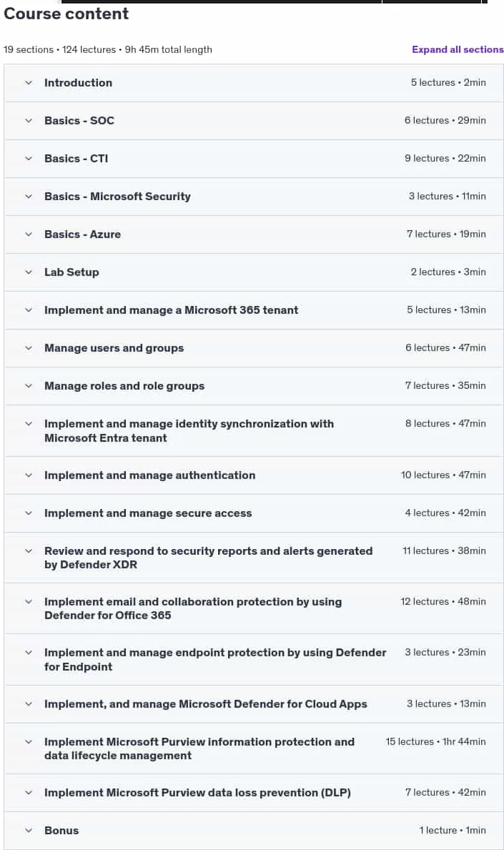Open Implement and manage secure access section
The image size is (504, 850).
(254, 513)
